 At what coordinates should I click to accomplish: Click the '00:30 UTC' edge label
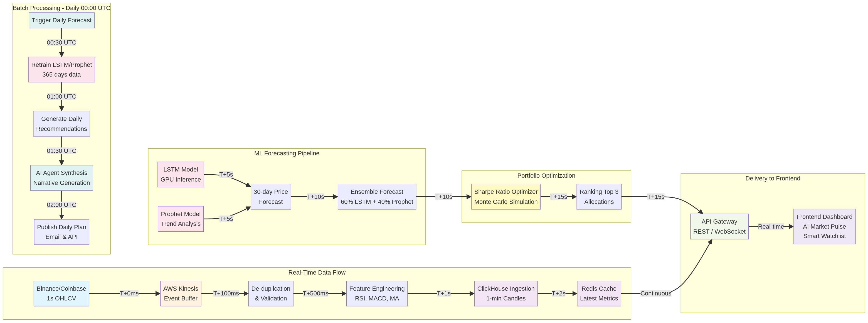point(61,43)
